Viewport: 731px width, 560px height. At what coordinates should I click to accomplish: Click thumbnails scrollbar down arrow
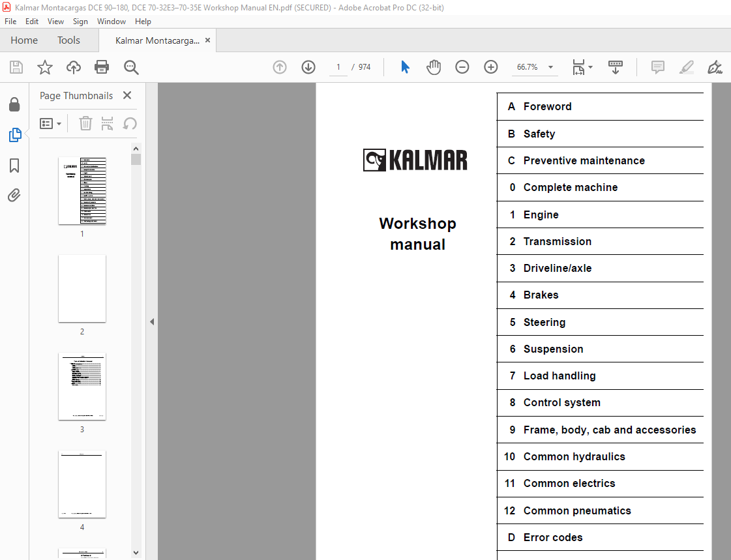click(136, 553)
